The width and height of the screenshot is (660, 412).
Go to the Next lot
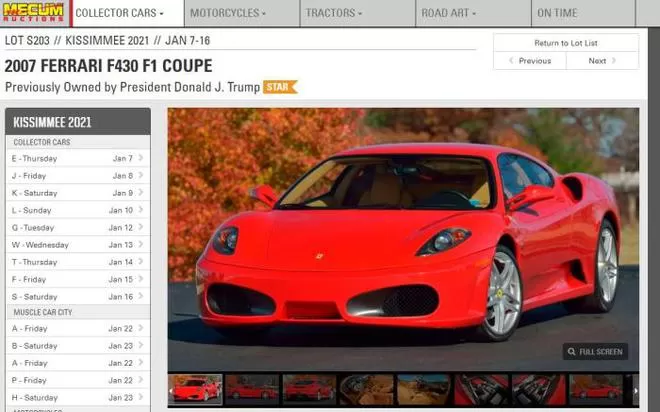point(602,61)
